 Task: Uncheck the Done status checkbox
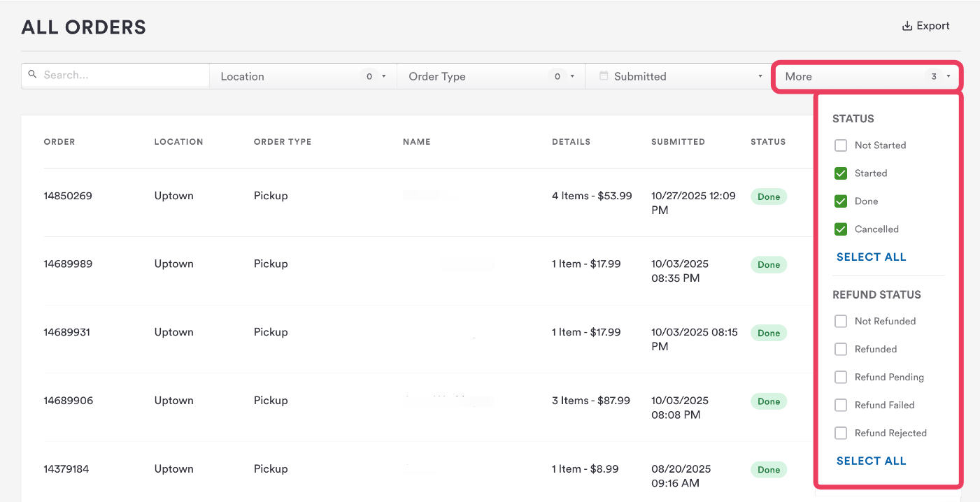(841, 201)
